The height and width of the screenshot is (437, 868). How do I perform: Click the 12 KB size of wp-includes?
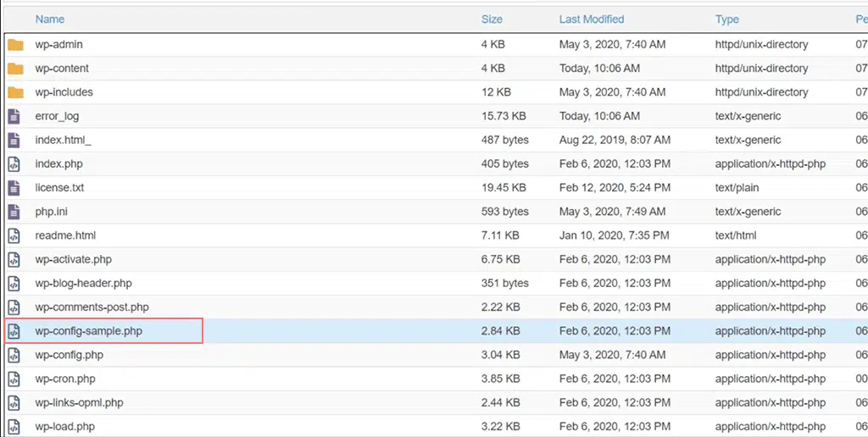point(496,91)
